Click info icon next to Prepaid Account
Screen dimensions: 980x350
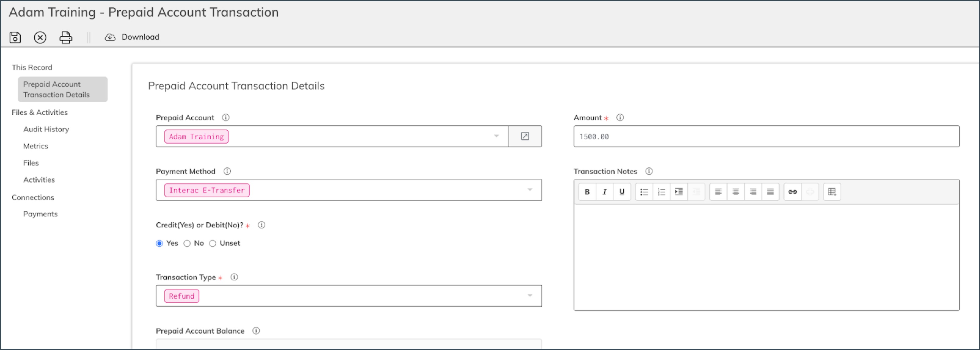[225, 118]
